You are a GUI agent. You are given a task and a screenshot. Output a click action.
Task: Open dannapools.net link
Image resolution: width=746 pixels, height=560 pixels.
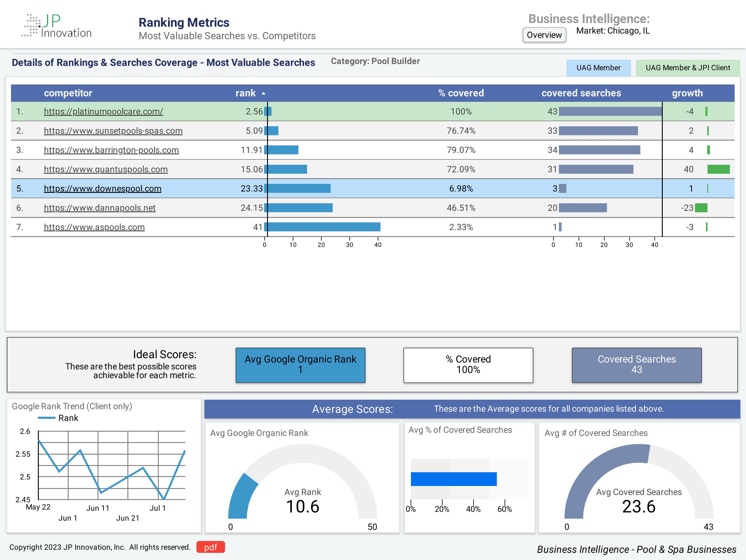pos(99,207)
